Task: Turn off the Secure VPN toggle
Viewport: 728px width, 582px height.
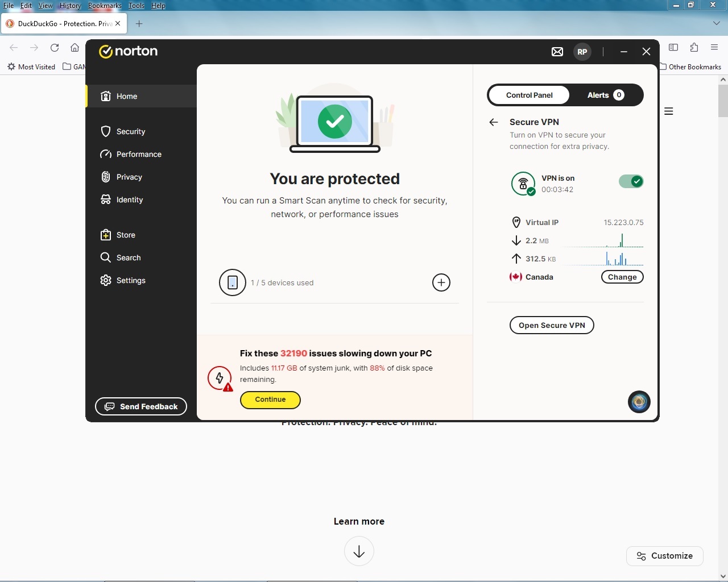Action: pos(631,181)
